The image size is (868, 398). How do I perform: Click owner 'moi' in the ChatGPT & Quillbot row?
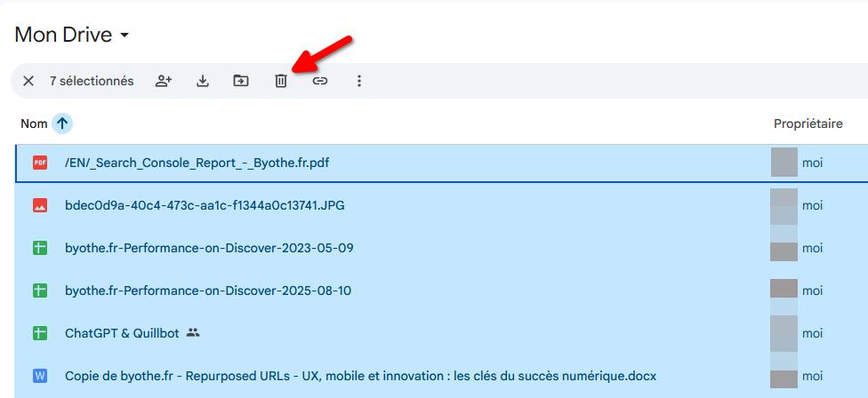click(x=812, y=333)
